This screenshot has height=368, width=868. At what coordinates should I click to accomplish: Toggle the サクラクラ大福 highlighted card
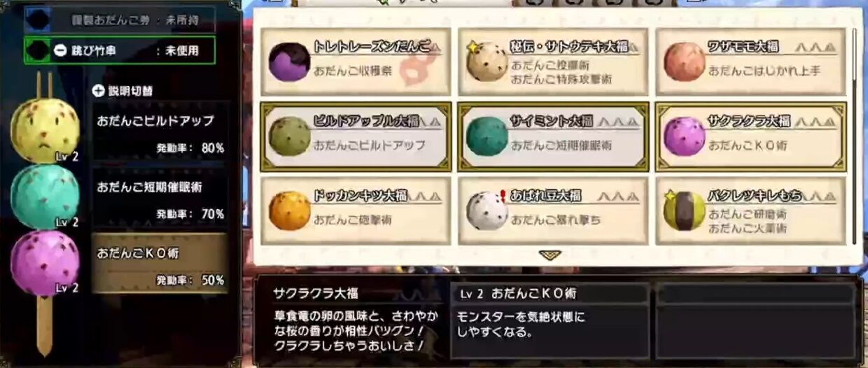coord(750,136)
